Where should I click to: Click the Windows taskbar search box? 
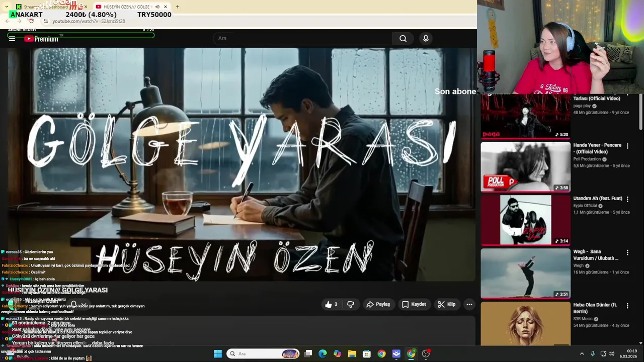(x=263, y=353)
